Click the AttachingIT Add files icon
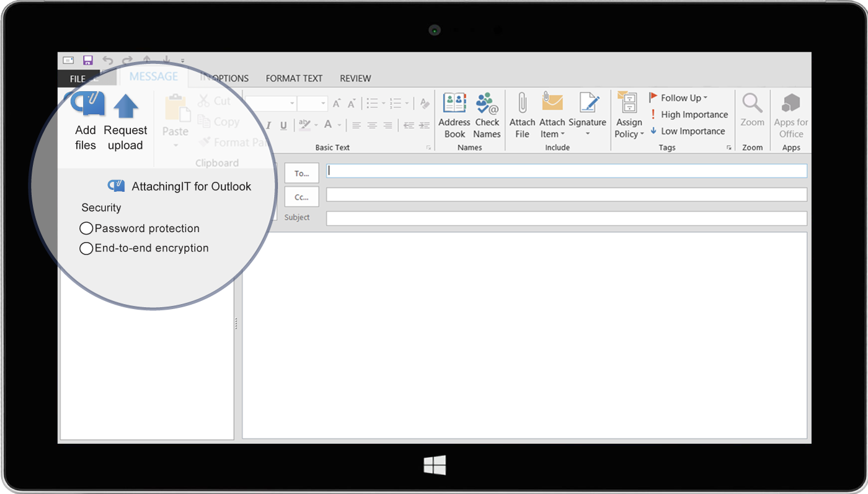The height and width of the screenshot is (494, 868). tap(87, 104)
